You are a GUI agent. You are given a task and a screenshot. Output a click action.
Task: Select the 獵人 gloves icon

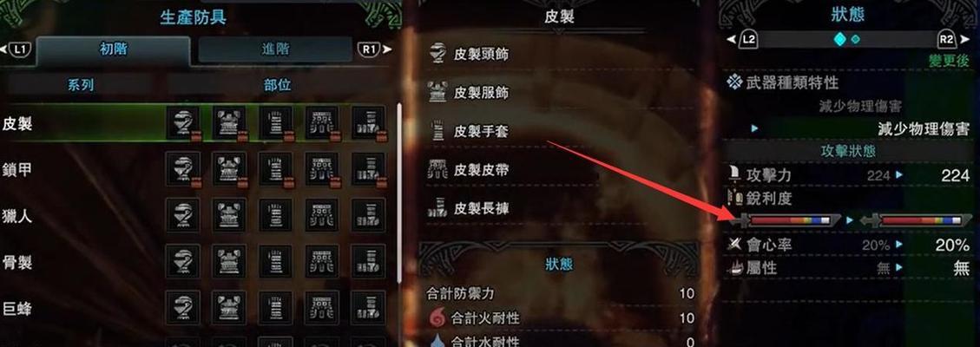coord(276,216)
